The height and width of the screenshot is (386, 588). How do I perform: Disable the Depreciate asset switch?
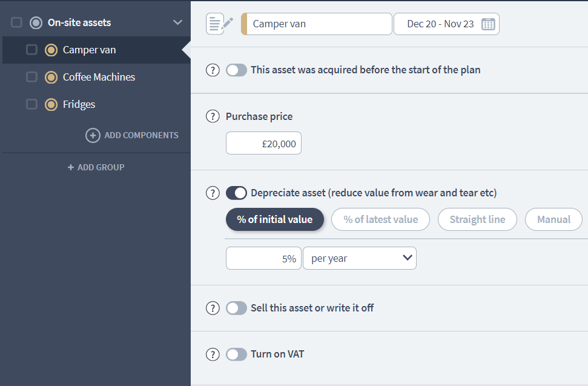[236, 193]
